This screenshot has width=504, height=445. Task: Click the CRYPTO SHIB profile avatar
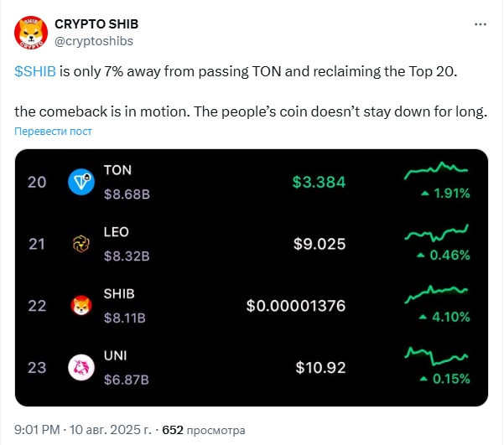point(31,32)
